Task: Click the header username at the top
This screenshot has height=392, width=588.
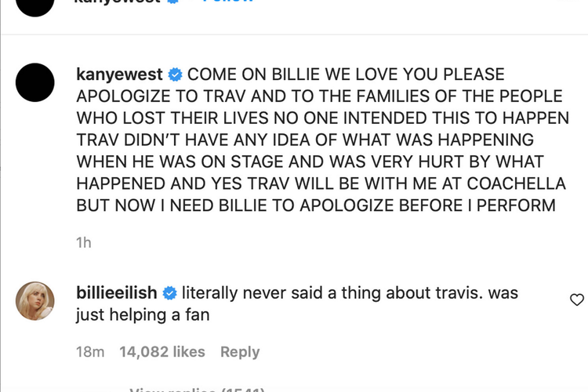Action: [x=118, y=2]
